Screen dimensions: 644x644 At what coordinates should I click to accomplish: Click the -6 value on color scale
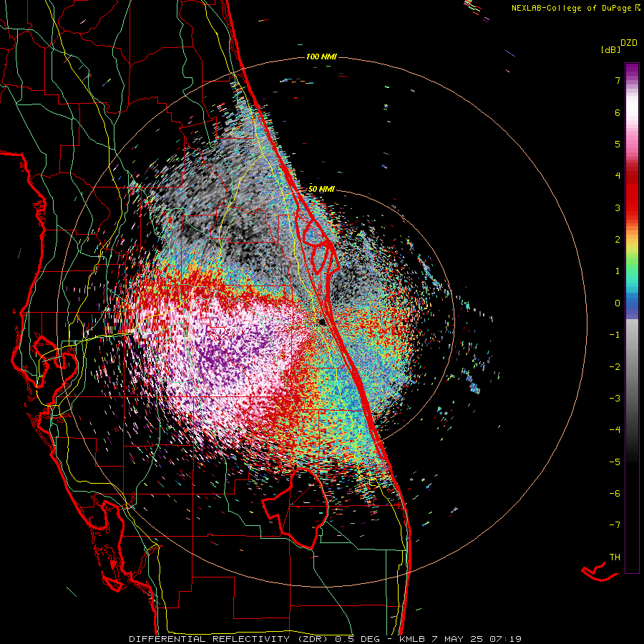(x=615, y=493)
